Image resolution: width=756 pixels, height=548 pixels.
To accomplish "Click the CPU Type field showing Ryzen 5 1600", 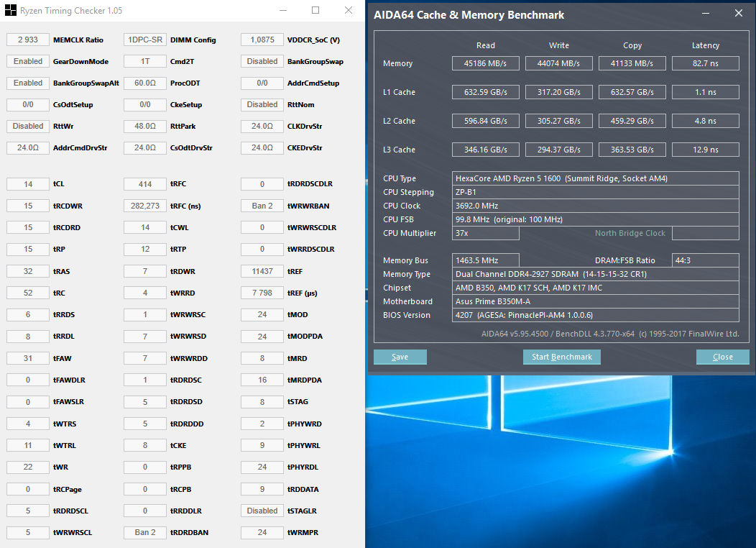I will coord(596,178).
